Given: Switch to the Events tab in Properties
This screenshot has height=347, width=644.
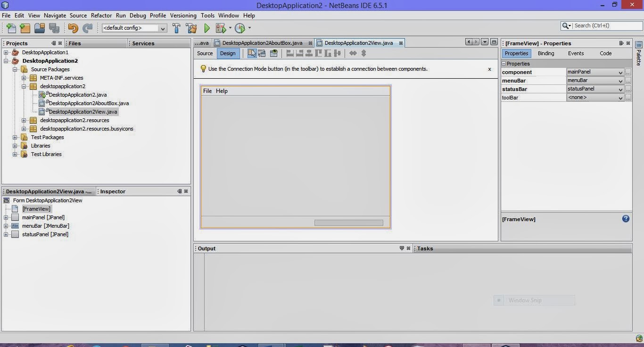Looking at the screenshot, I should click(576, 53).
